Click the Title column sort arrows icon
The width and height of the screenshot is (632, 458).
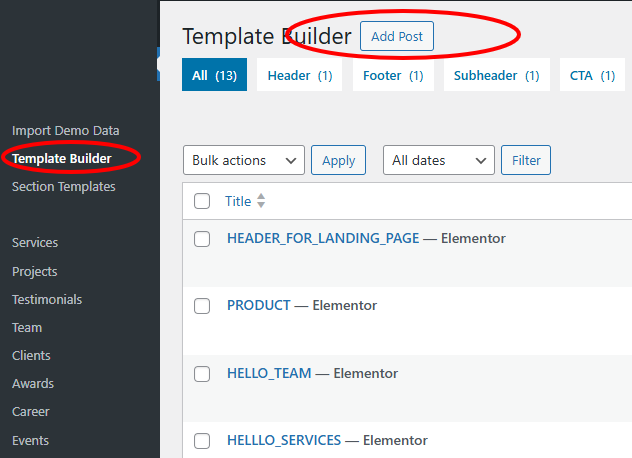tap(261, 201)
